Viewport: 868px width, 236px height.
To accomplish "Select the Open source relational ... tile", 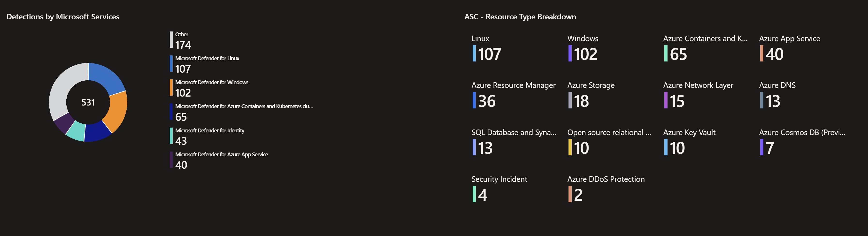I will tap(609, 142).
